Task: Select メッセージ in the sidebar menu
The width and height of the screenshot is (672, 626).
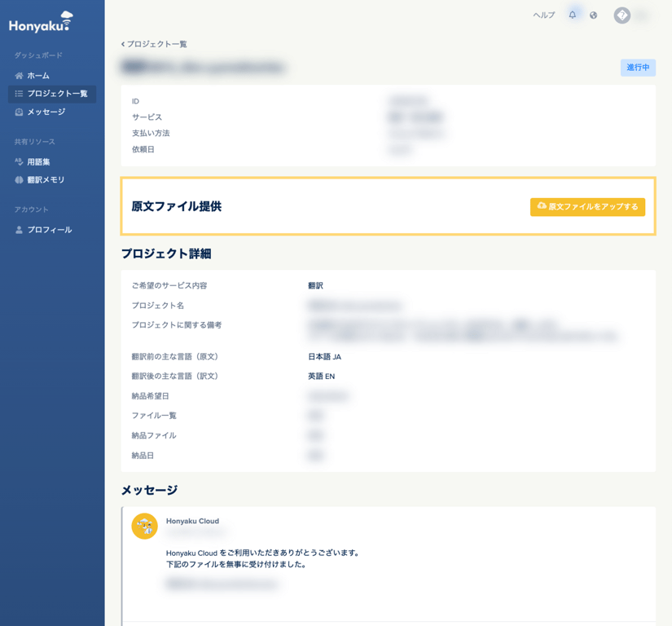Action: [45, 112]
